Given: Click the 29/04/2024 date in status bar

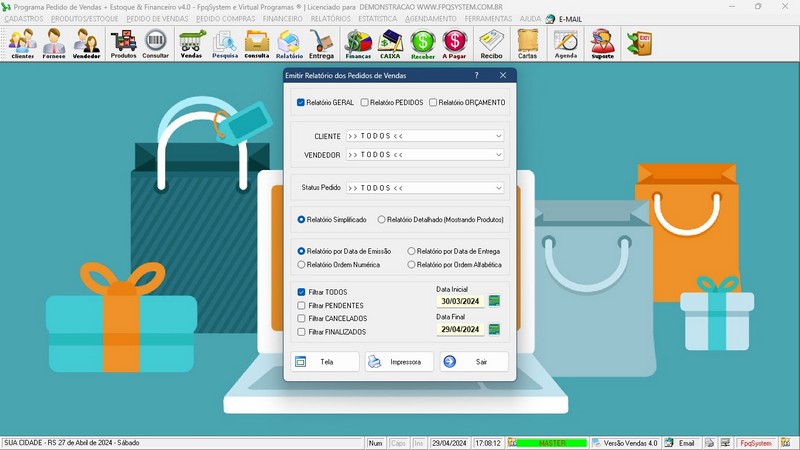Looking at the screenshot, I should (x=449, y=443).
